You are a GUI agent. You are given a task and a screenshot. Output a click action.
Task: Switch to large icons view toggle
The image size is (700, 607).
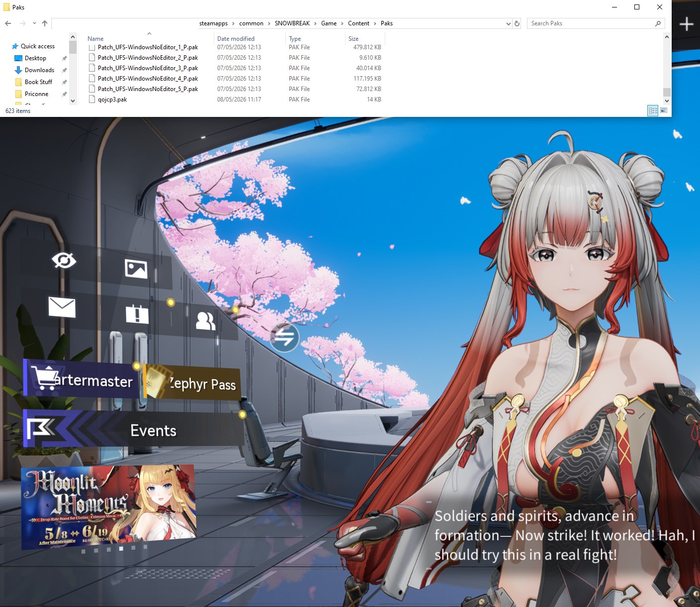point(663,110)
